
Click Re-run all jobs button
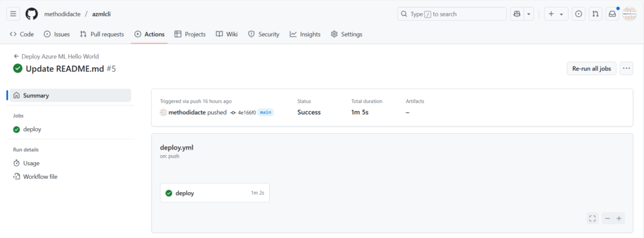591,68
